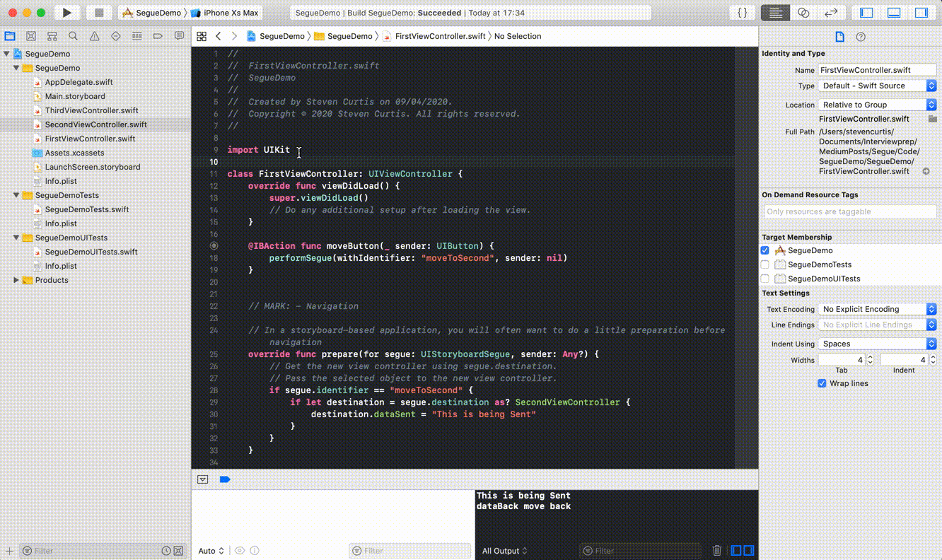Collapse the SegueDemo group folder

pos(16,68)
